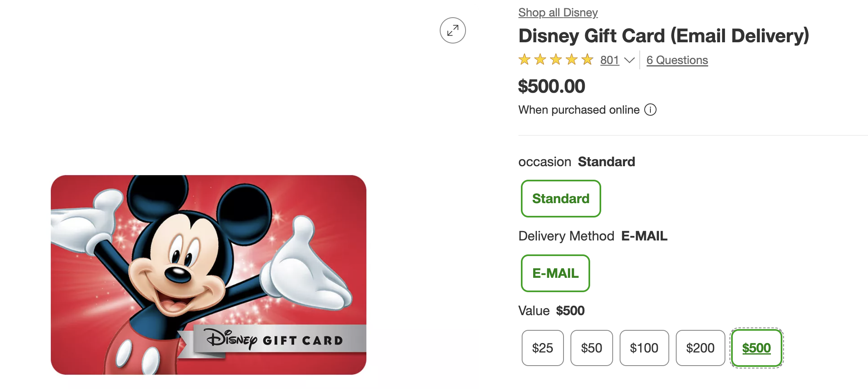Open the 'When purchased online' info icon

click(x=650, y=110)
